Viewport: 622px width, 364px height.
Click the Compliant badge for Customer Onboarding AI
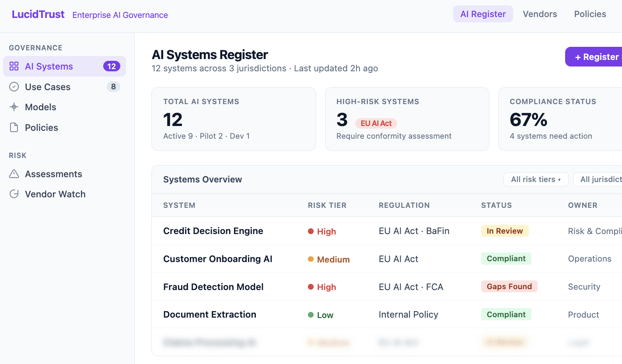pos(506,259)
